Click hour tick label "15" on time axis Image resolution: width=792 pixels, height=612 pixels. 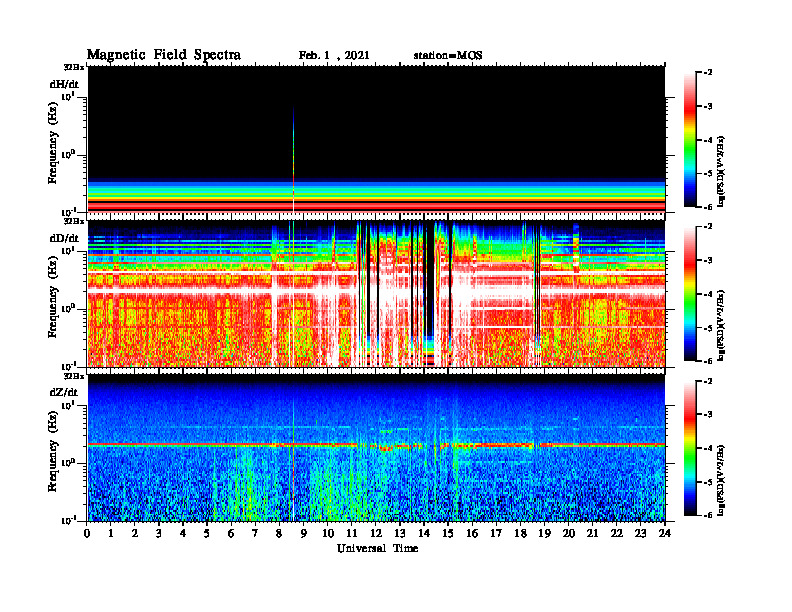(x=448, y=534)
